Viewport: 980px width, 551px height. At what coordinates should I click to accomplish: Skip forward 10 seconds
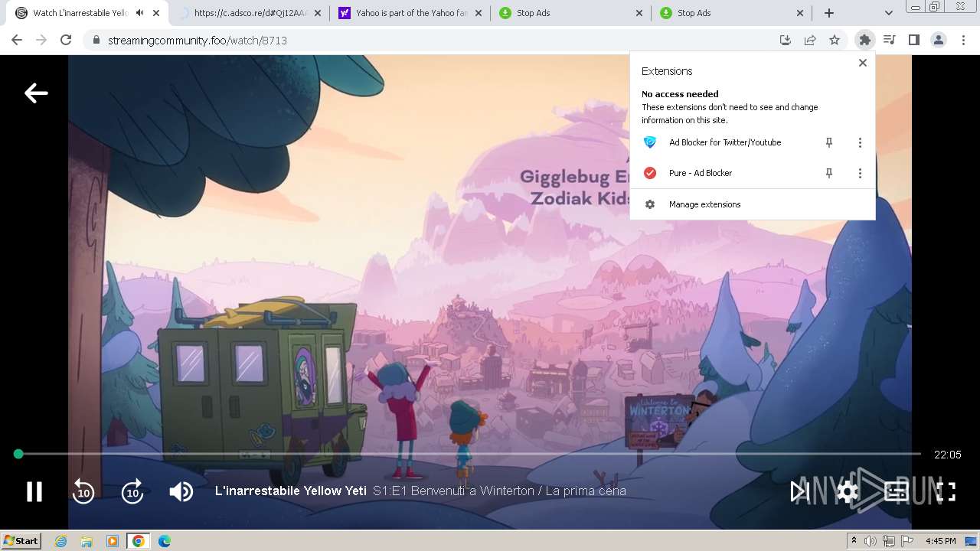tap(132, 491)
